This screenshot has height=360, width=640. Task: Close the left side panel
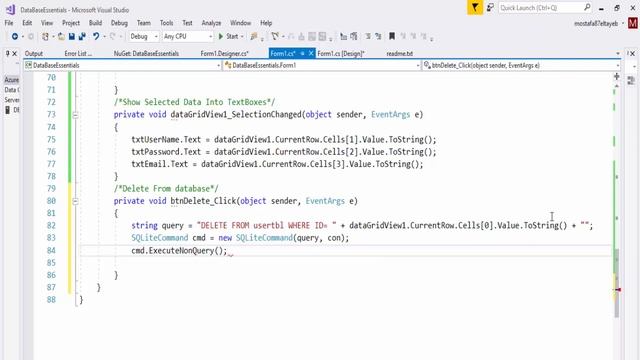pos(15,53)
